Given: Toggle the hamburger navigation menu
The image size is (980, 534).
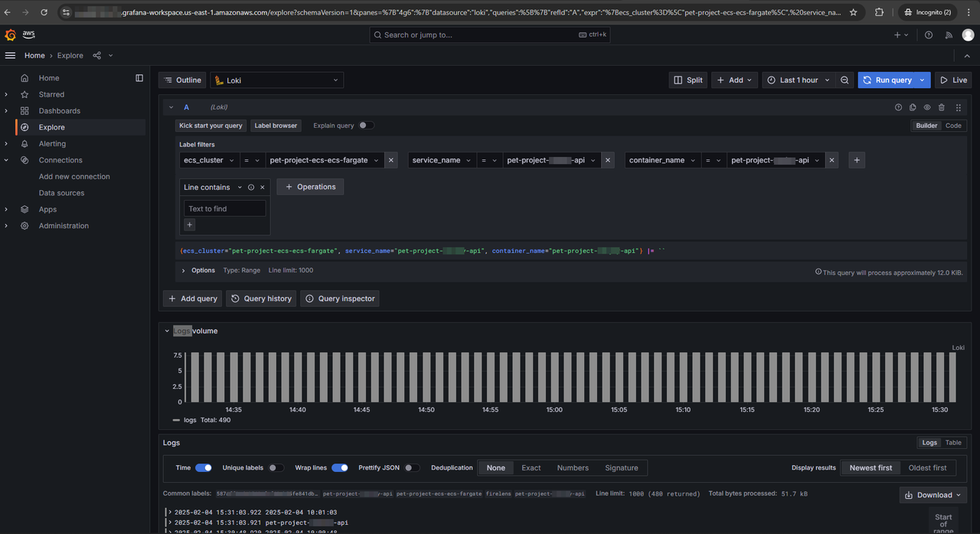Looking at the screenshot, I should 10,55.
